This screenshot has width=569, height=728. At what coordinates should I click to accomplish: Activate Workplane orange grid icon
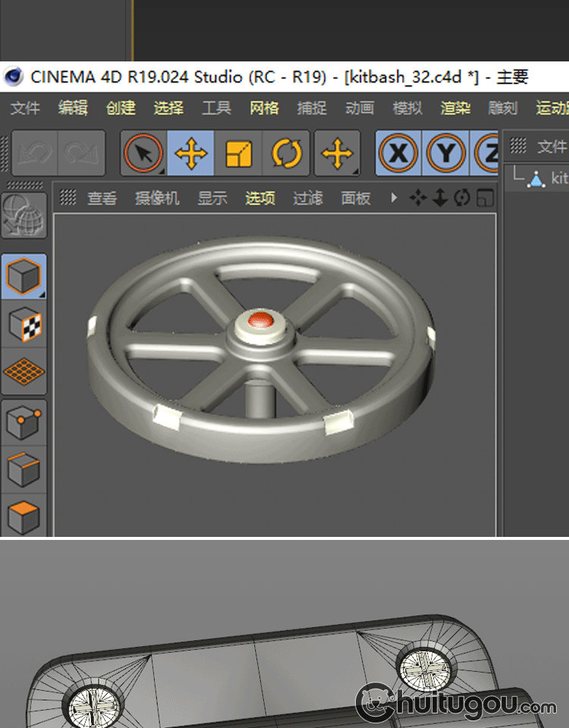(24, 371)
